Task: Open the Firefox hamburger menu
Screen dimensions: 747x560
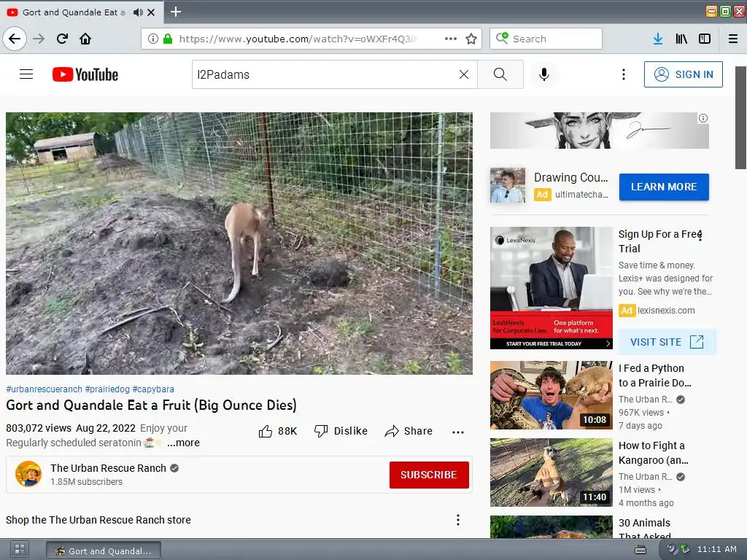Action: coord(733,39)
